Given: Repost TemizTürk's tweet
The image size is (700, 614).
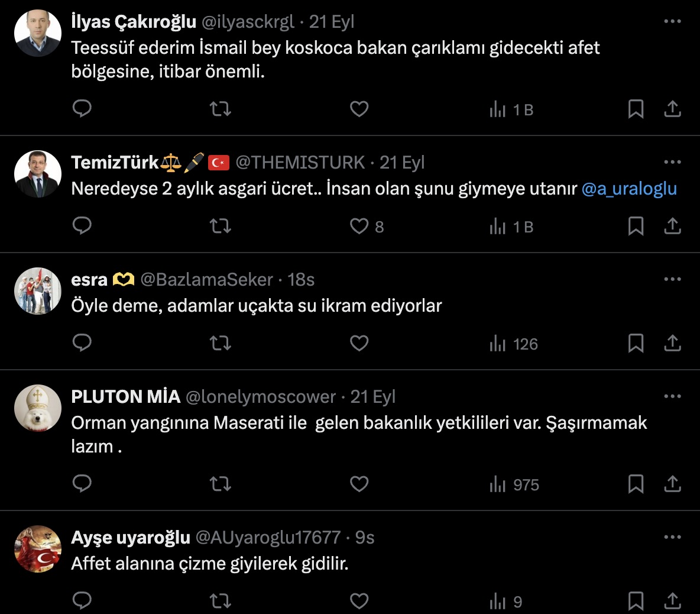Looking at the screenshot, I should click(221, 226).
